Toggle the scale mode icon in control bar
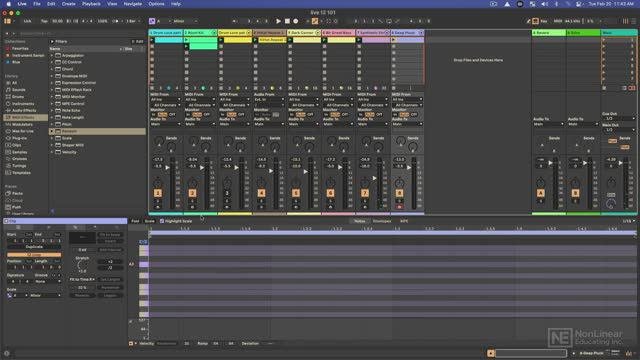640x360 pixels. (152, 21)
